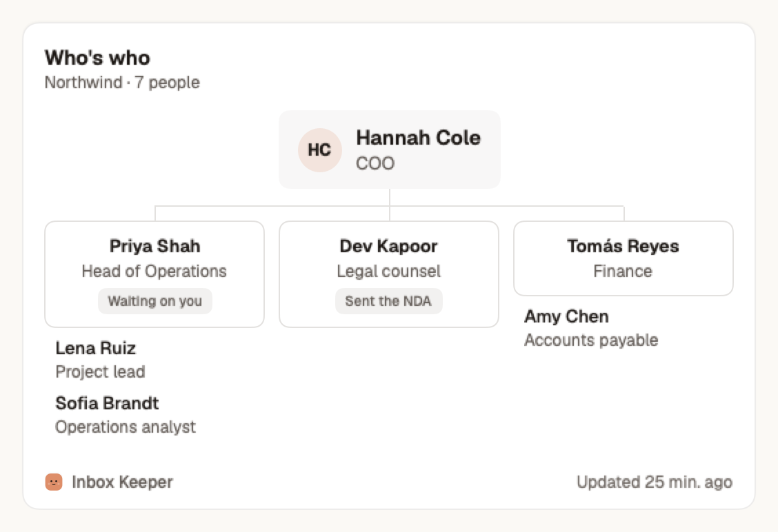Select the Dev Kapoor Legal counsel card
This screenshot has height=532, width=778.
(389, 274)
